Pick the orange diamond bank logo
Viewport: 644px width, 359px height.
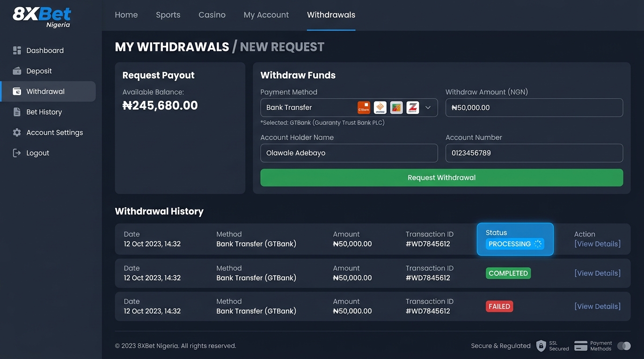coord(380,108)
